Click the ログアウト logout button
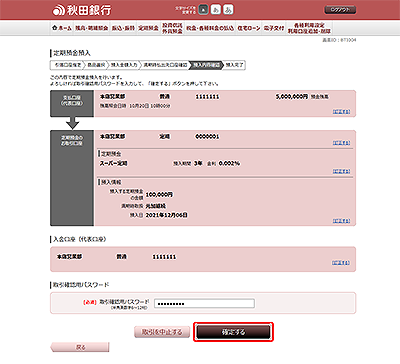 point(340,10)
